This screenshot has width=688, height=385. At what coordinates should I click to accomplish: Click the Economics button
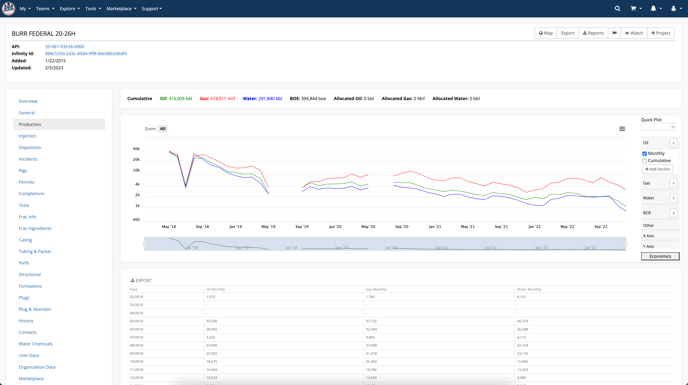660,256
